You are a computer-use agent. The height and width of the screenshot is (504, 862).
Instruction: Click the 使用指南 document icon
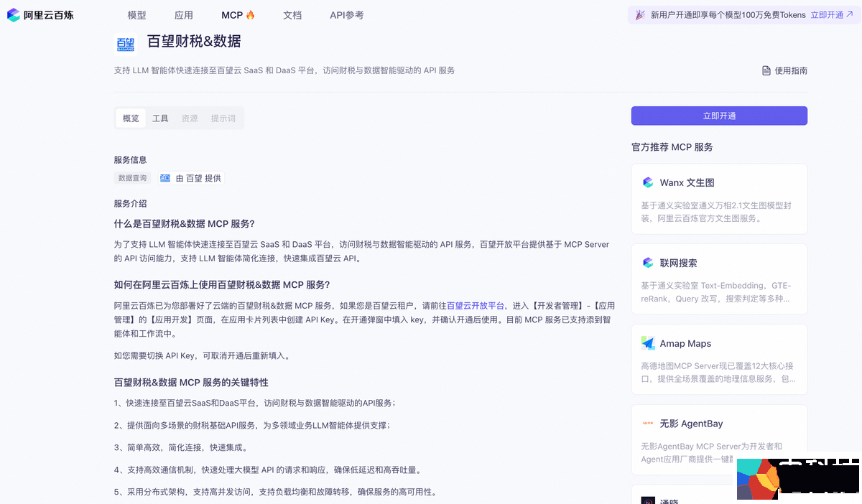coord(766,70)
